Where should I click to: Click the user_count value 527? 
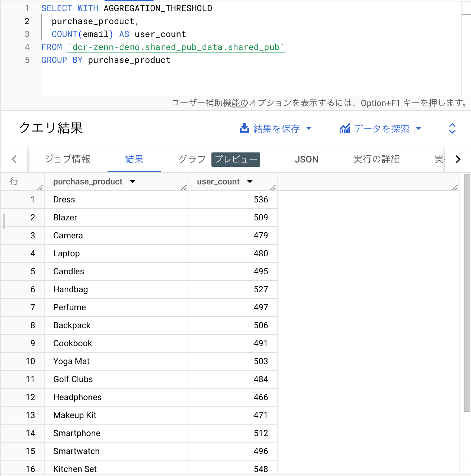tap(261, 289)
